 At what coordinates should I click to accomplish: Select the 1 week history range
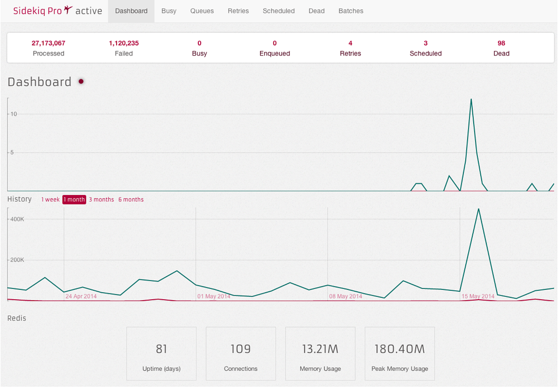tap(50, 199)
